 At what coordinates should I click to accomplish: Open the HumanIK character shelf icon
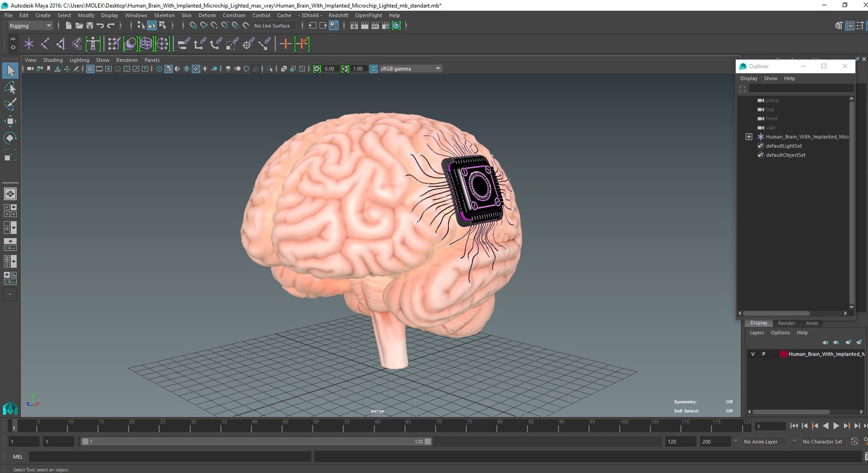pos(93,44)
